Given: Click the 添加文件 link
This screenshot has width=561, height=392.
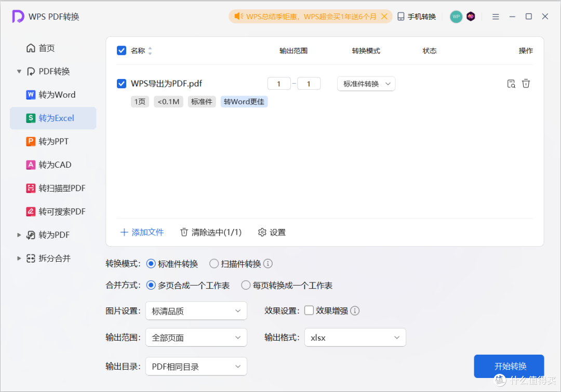Looking at the screenshot, I should click(142, 232).
